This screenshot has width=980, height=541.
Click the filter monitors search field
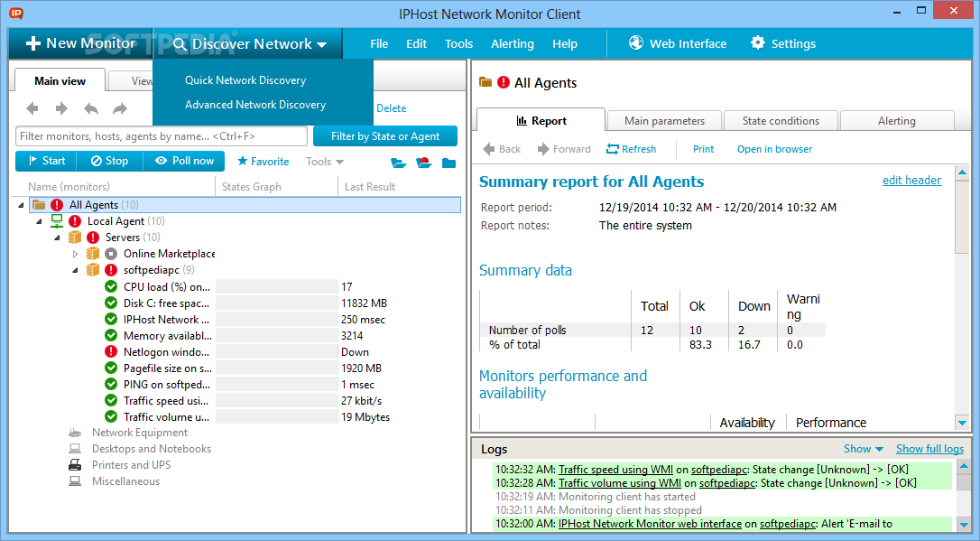tap(162, 136)
